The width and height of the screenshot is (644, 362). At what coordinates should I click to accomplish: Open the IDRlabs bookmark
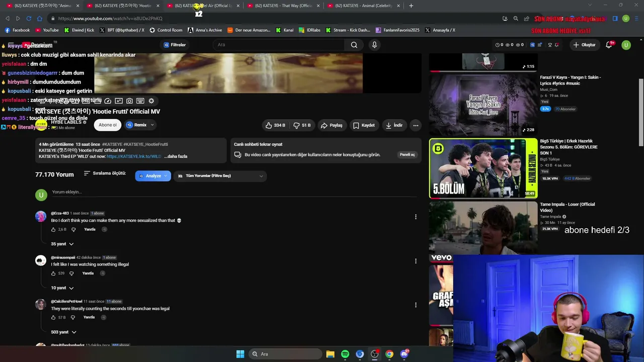click(309, 30)
